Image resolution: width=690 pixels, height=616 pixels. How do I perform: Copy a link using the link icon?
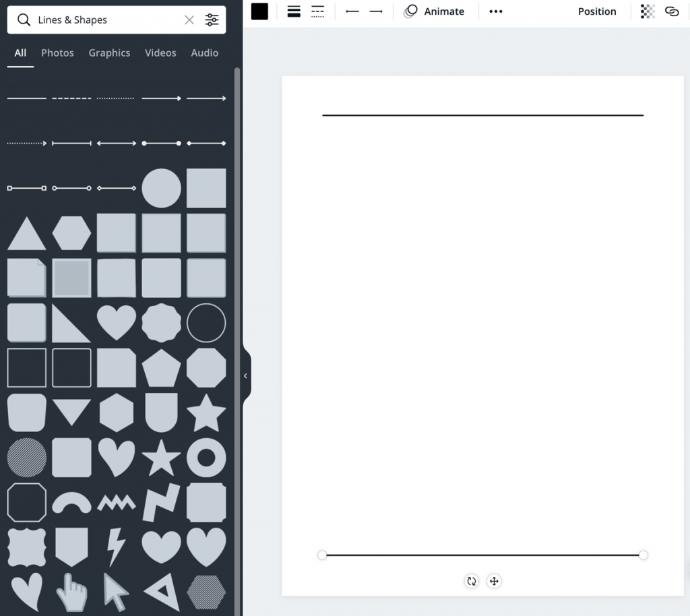point(672,11)
